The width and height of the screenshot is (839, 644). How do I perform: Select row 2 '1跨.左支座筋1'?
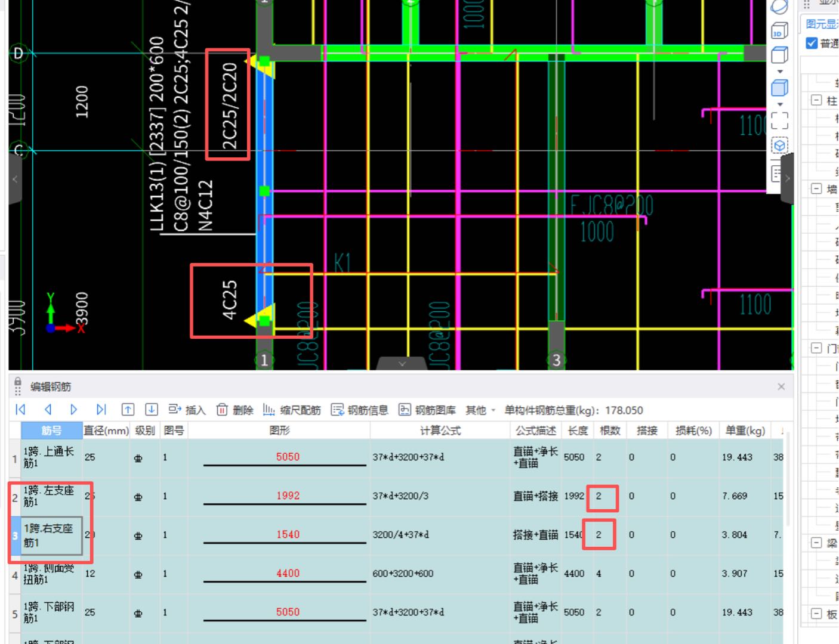coord(51,496)
